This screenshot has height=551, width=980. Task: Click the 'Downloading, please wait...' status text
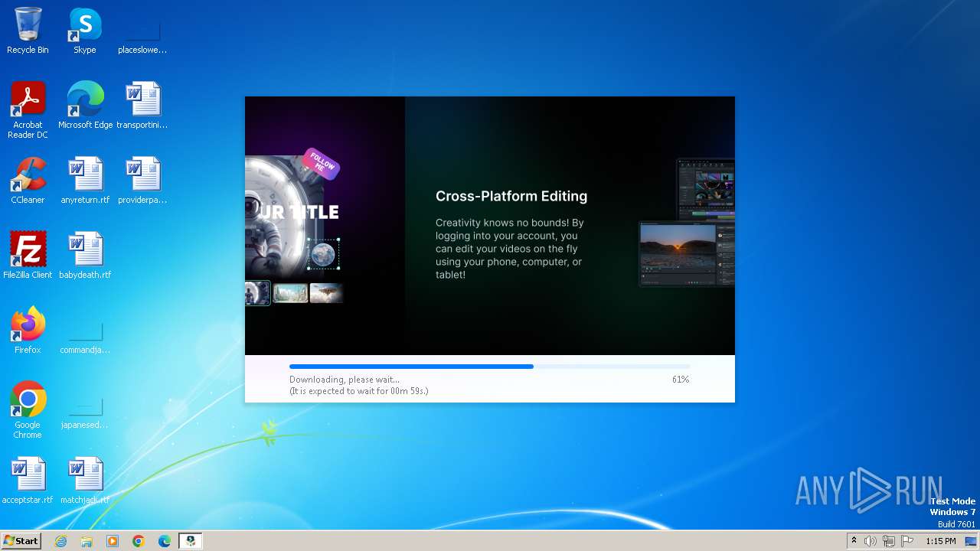[345, 380]
